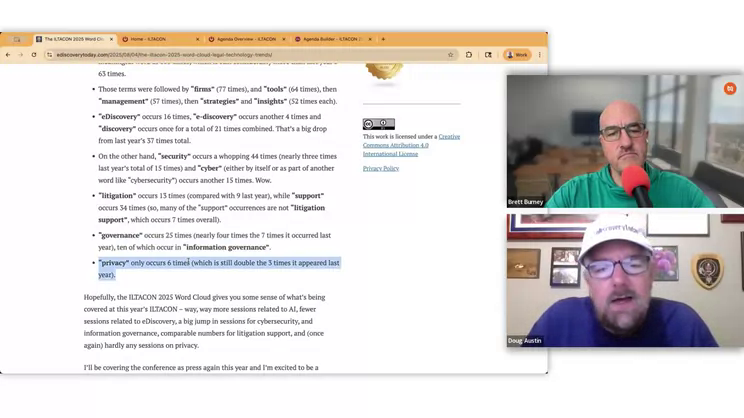
Task: Click the paragraph starting "Hopefully, the ILTACON 2025"
Action: coord(205,321)
